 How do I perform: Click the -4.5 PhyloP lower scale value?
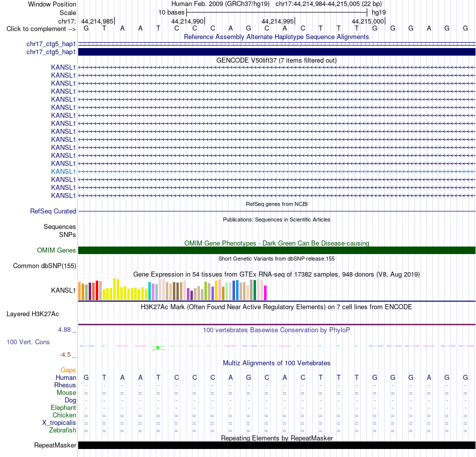pos(65,355)
